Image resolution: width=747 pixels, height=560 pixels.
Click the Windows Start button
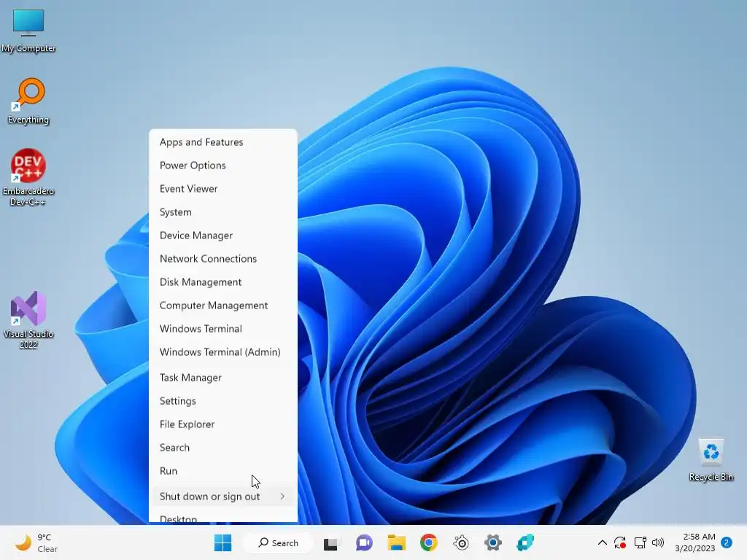point(222,542)
